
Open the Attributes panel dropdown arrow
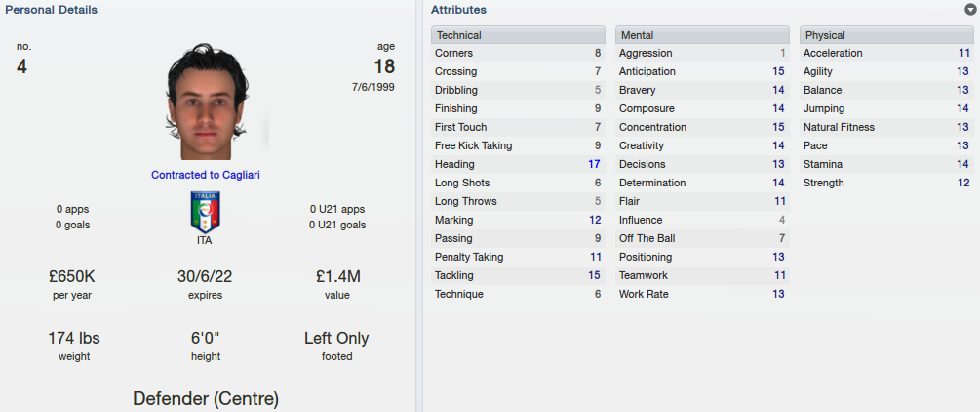970,10
